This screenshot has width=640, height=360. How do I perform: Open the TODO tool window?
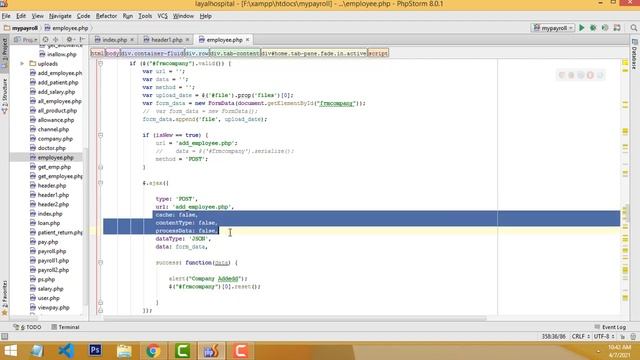pyautogui.click(x=27, y=327)
